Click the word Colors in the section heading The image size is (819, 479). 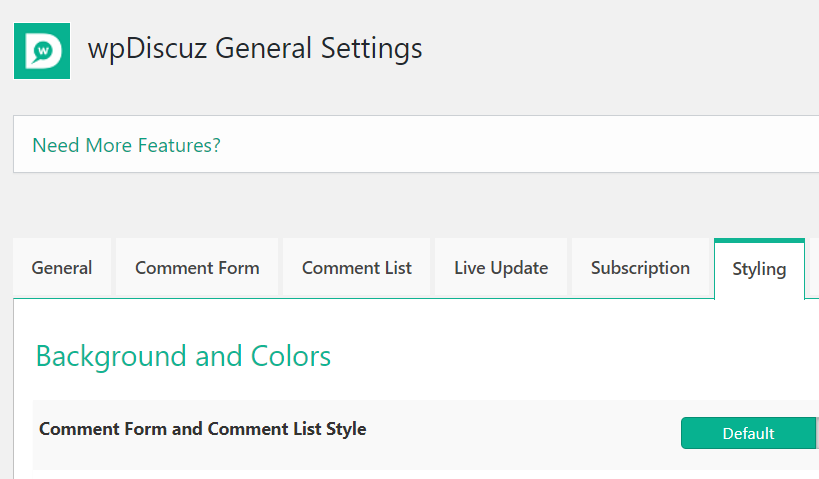[291, 356]
